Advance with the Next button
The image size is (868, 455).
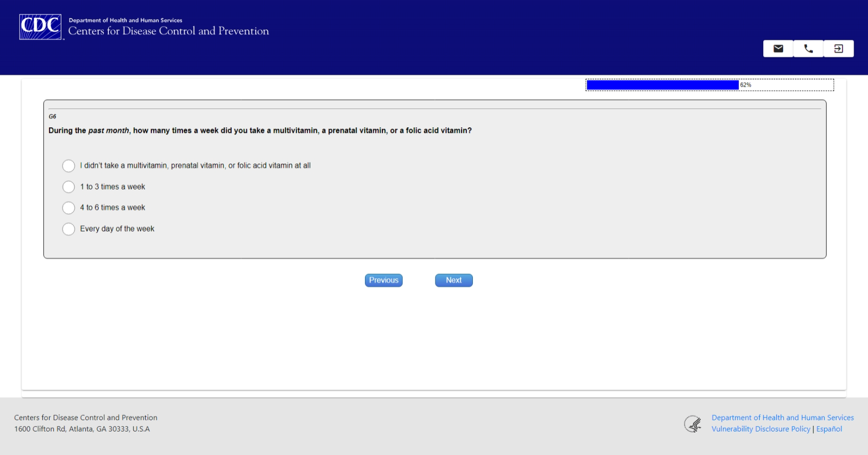(x=453, y=280)
